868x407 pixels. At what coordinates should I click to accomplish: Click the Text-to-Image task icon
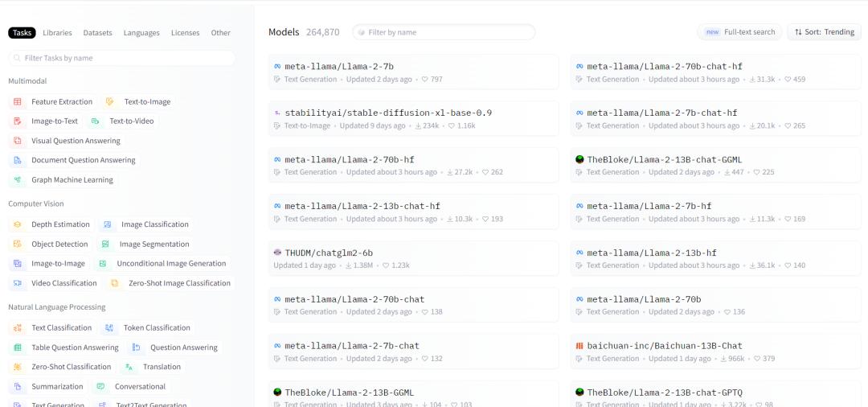pyautogui.click(x=109, y=102)
